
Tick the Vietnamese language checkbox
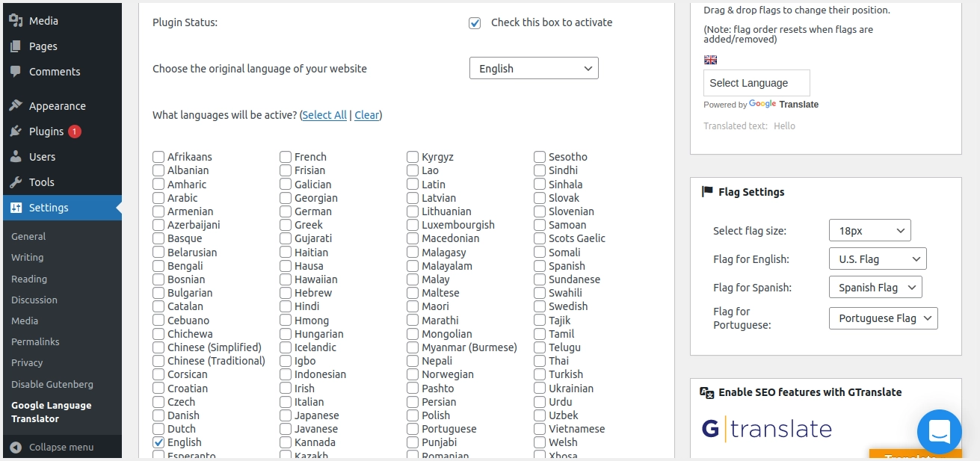(540, 429)
